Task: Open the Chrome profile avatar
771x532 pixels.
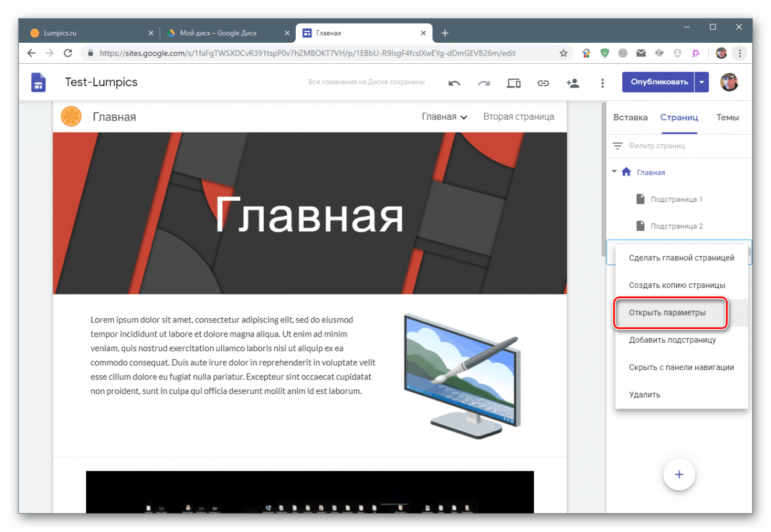Action: tap(721, 53)
